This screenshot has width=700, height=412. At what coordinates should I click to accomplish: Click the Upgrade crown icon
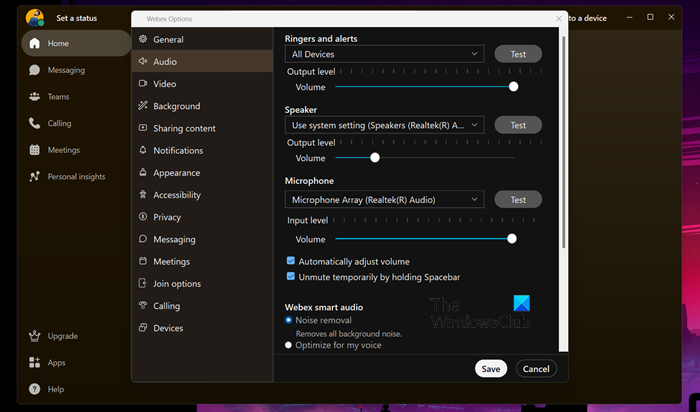point(34,336)
